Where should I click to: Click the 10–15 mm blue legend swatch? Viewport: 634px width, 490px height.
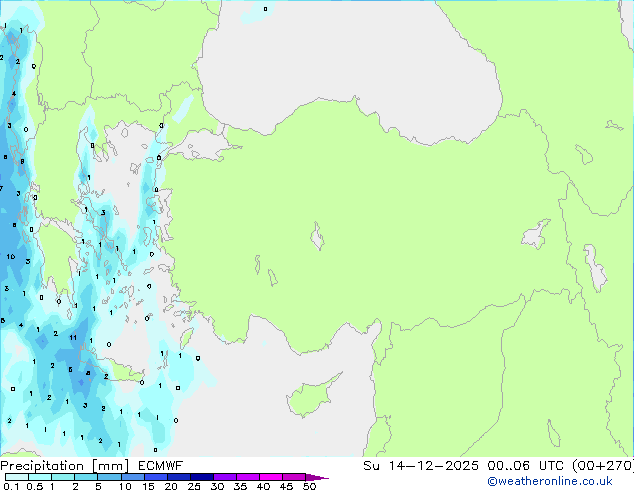(133, 477)
